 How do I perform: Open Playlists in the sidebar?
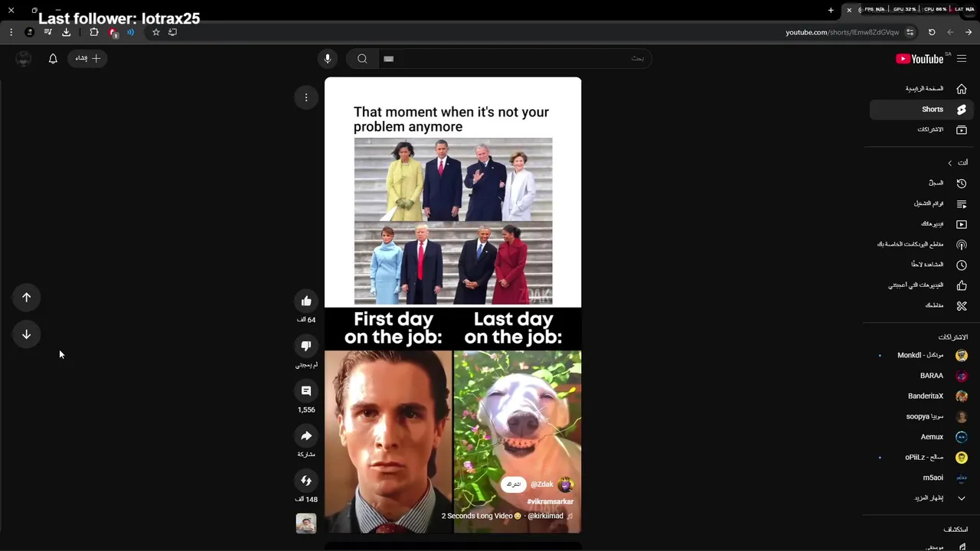click(922, 204)
